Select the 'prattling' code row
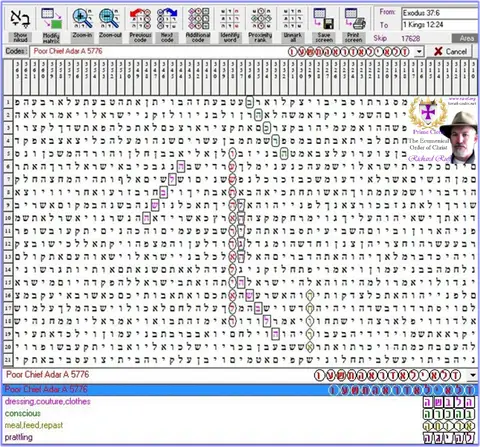This screenshot has height=447, width=480. [240, 437]
